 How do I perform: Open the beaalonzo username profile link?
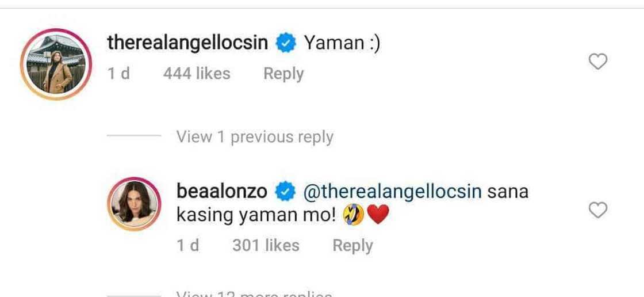[222, 191]
